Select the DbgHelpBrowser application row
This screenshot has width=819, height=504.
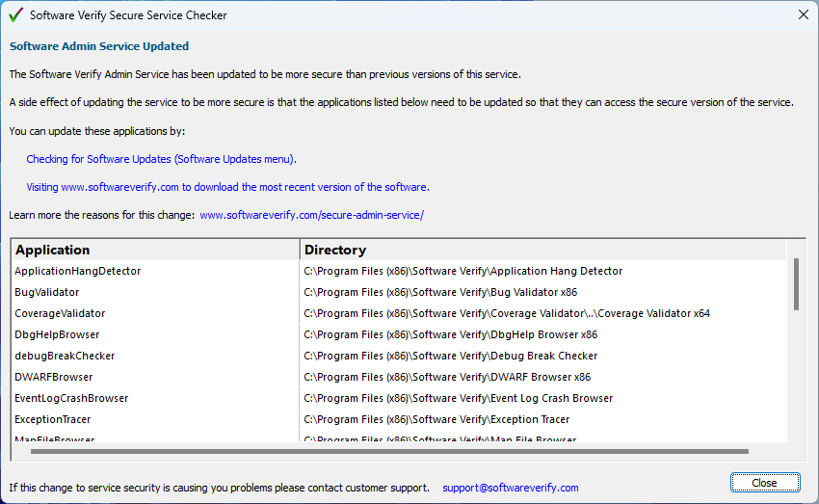coord(400,334)
